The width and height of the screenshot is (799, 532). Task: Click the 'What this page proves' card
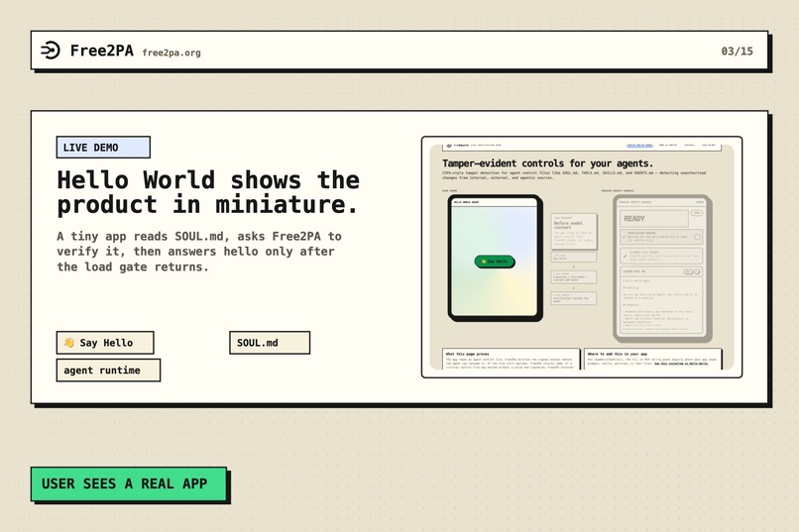(x=512, y=359)
